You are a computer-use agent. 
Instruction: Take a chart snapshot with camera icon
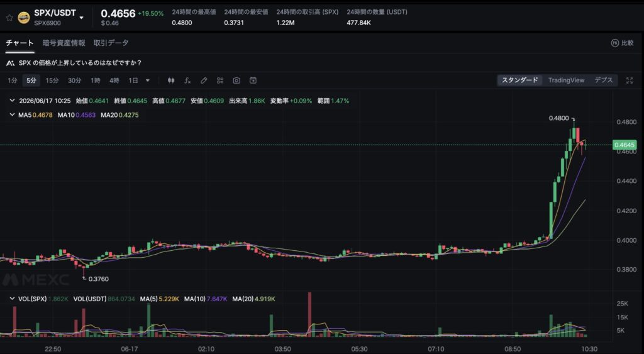(x=236, y=80)
